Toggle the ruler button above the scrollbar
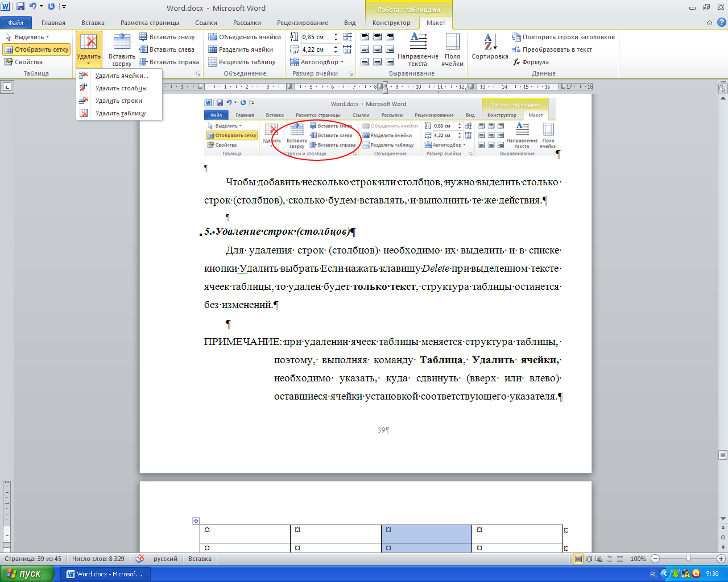728x582 pixels. [723, 88]
